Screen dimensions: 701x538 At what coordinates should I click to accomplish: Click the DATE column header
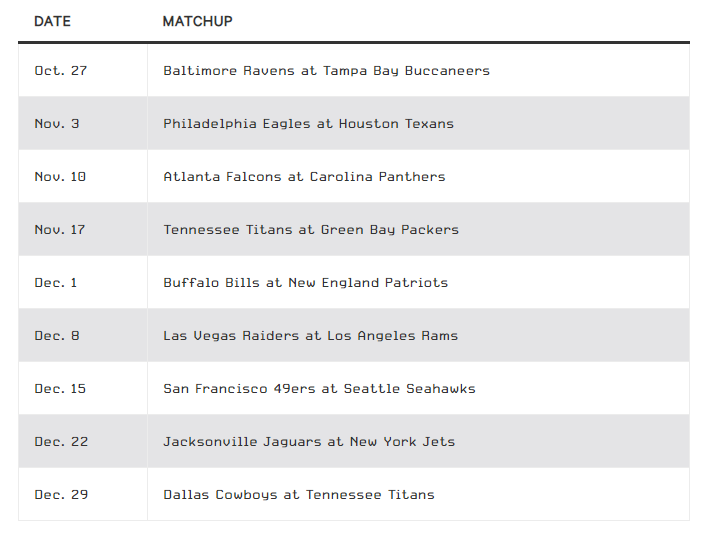(52, 21)
